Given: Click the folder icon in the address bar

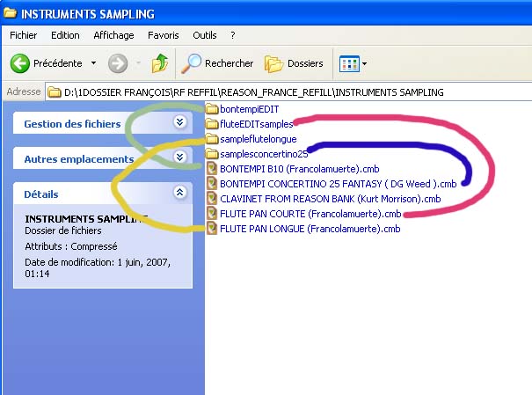Looking at the screenshot, I should pos(54,92).
